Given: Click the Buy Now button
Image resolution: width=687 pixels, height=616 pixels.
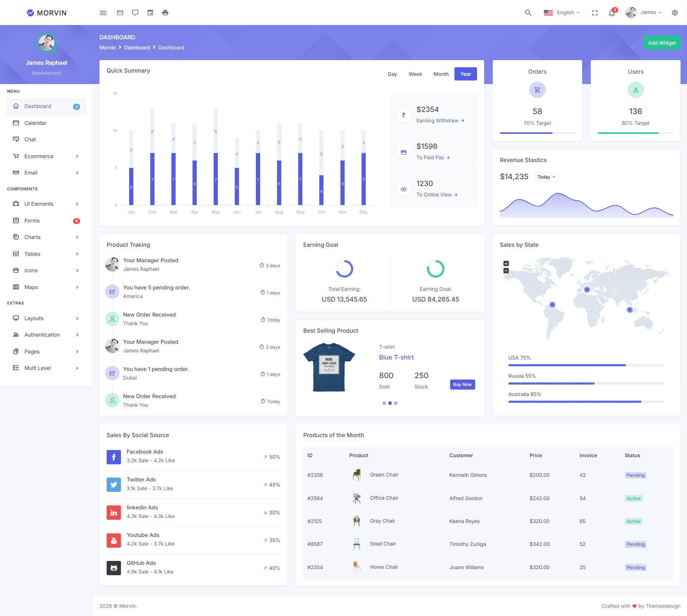Looking at the screenshot, I should point(462,385).
